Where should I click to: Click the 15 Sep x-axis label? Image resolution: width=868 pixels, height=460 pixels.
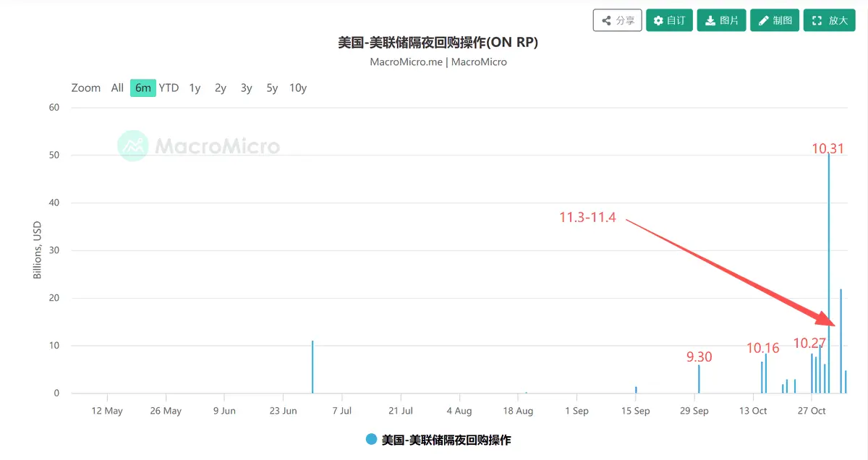click(635, 411)
